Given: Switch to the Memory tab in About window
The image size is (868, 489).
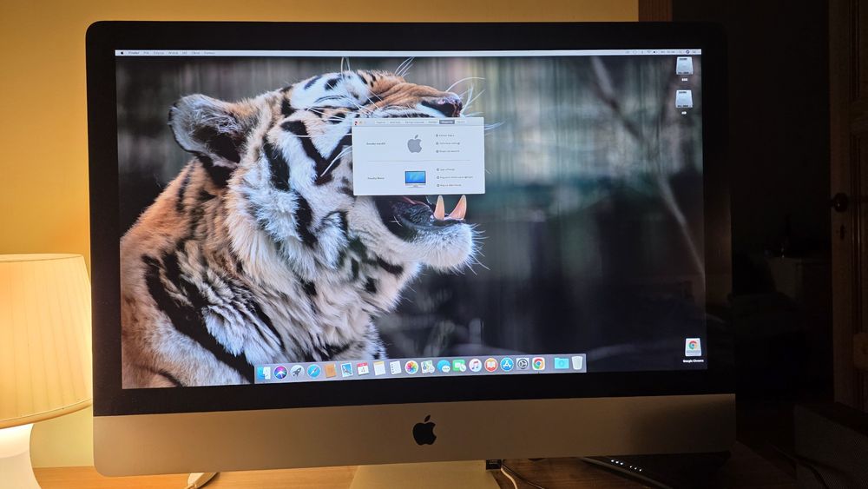Looking at the screenshot, I should coord(432,122).
